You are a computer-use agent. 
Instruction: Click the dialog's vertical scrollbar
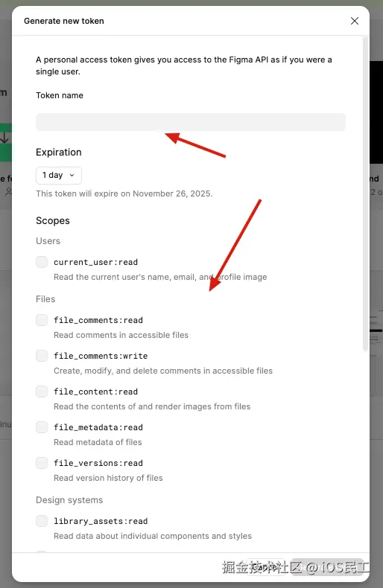(x=365, y=194)
